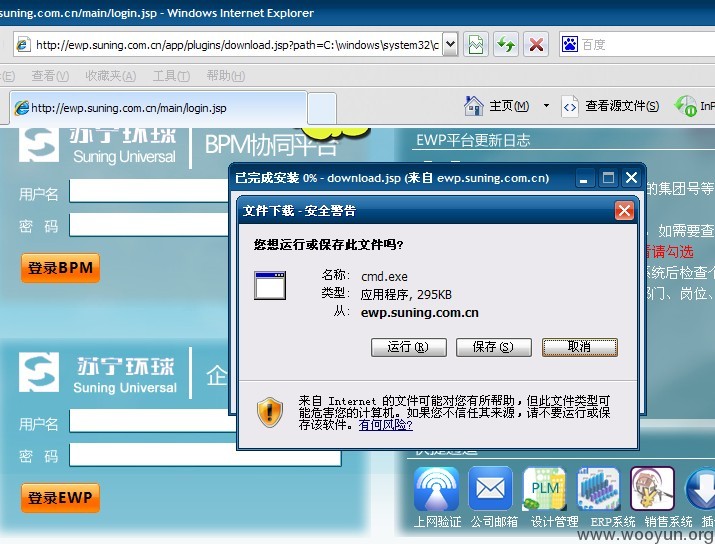Screen dimensions: 715x544
Task: Click the blue download arrow plugin icon
Action: (x=701, y=489)
